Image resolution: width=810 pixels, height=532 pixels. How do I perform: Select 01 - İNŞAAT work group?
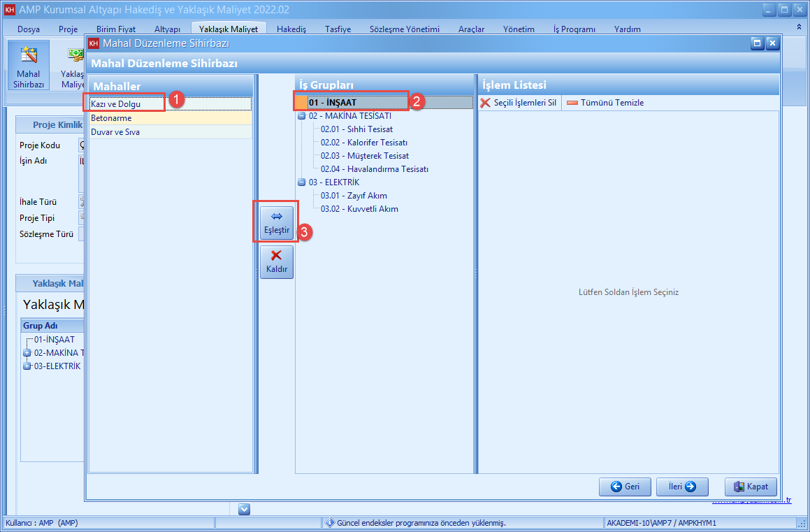332,103
